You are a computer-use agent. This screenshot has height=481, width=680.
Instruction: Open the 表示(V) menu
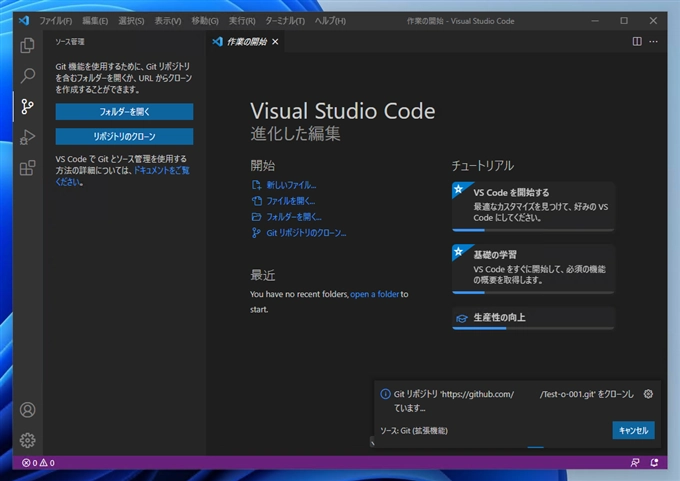pyautogui.click(x=168, y=21)
